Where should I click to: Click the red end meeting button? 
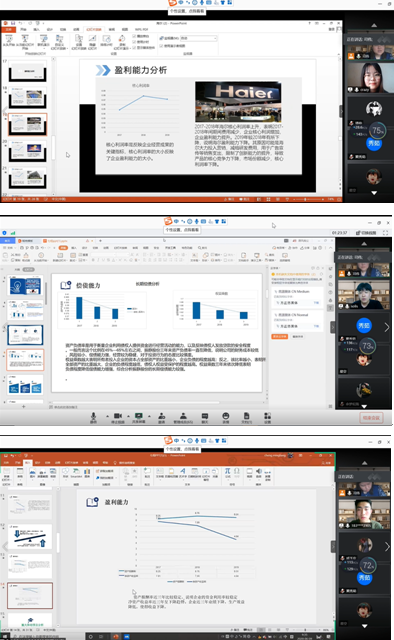click(372, 418)
